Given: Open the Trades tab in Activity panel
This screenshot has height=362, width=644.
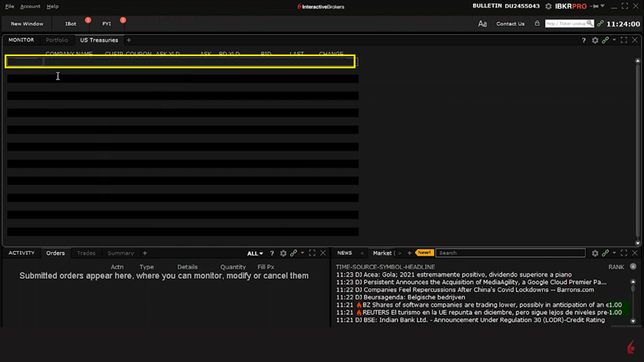Looking at the screenshot, I should (86, 253).
